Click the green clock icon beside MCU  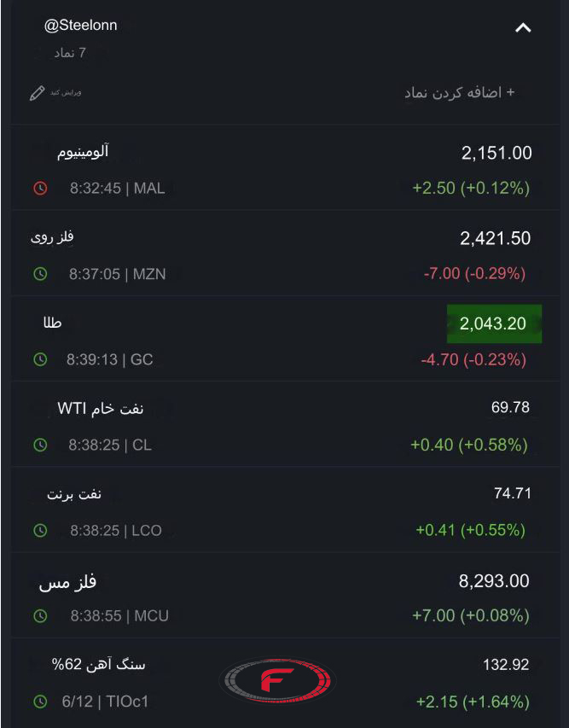coord(40,615)
